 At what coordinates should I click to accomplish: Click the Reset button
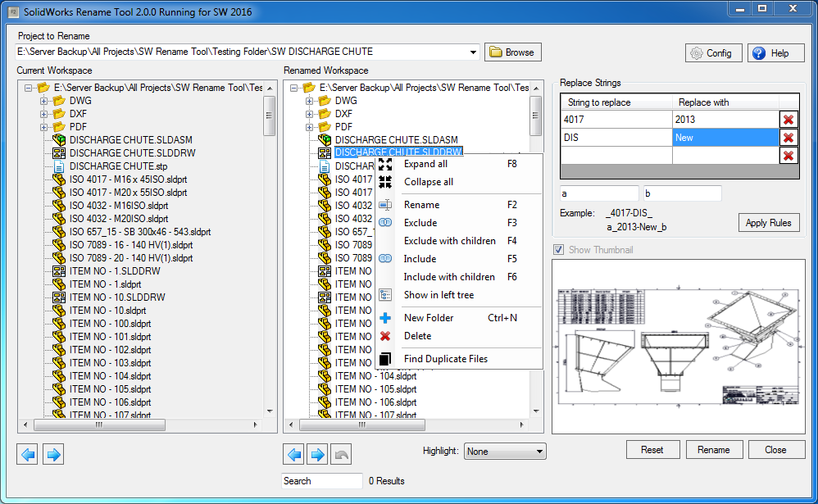click(x=652, y=450)
